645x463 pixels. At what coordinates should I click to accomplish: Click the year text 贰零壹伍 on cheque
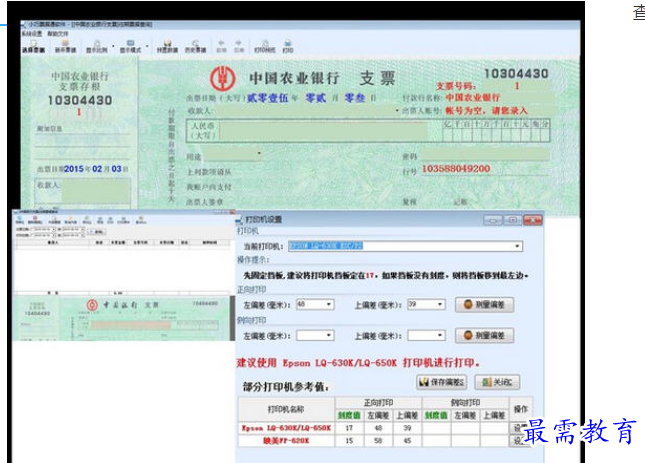tap(267, 98)
